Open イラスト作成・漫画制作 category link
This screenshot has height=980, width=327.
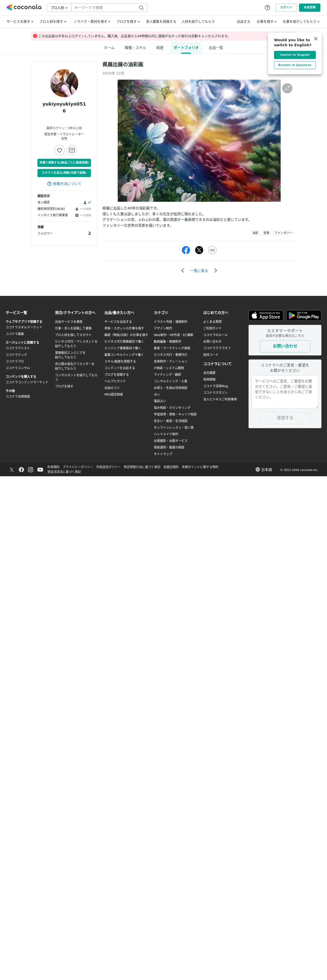coord(171,322)
